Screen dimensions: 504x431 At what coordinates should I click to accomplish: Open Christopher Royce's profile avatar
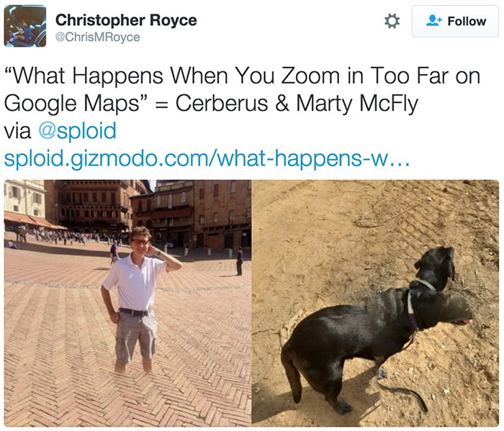pyautogui.click(x=24, y=26)
